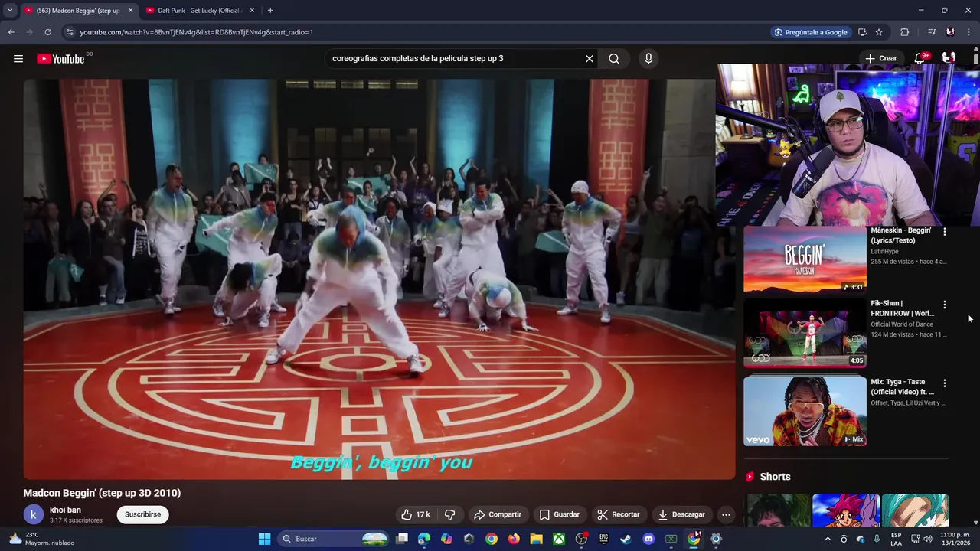Image resolution: width=980 pixels, height=551 pixels.
Task: Open clock showing 11:00 p. m.
Action: coord(955,539)
